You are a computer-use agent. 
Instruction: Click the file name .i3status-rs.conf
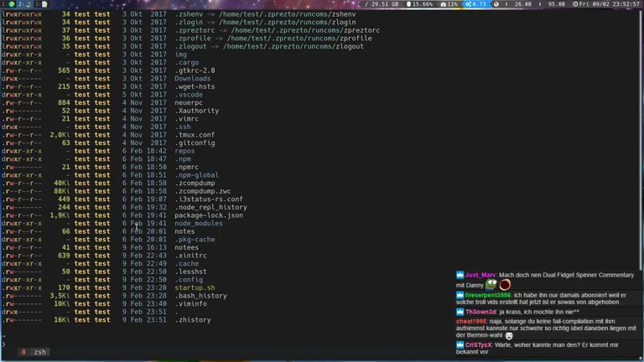coord(209,199)
